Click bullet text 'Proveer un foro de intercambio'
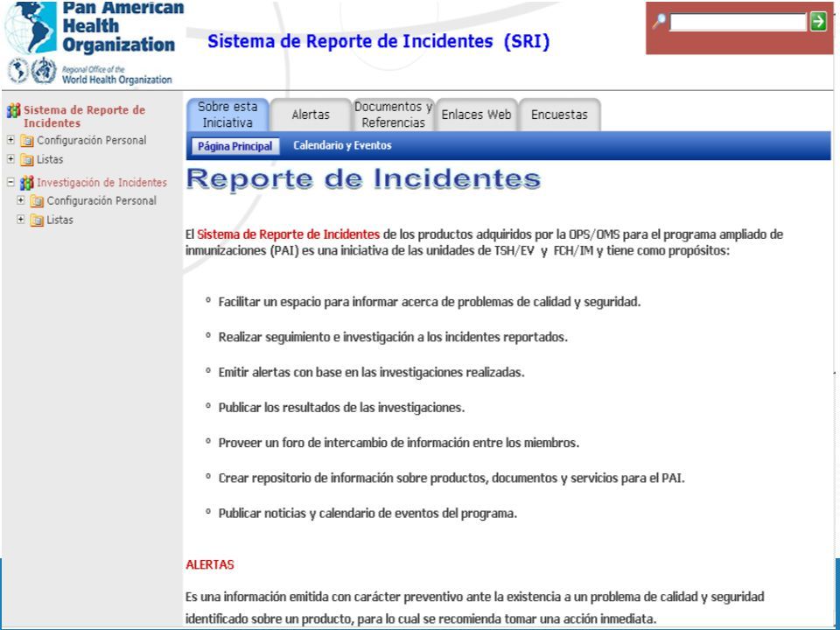 pyautogui.click(x=399, y=443)
